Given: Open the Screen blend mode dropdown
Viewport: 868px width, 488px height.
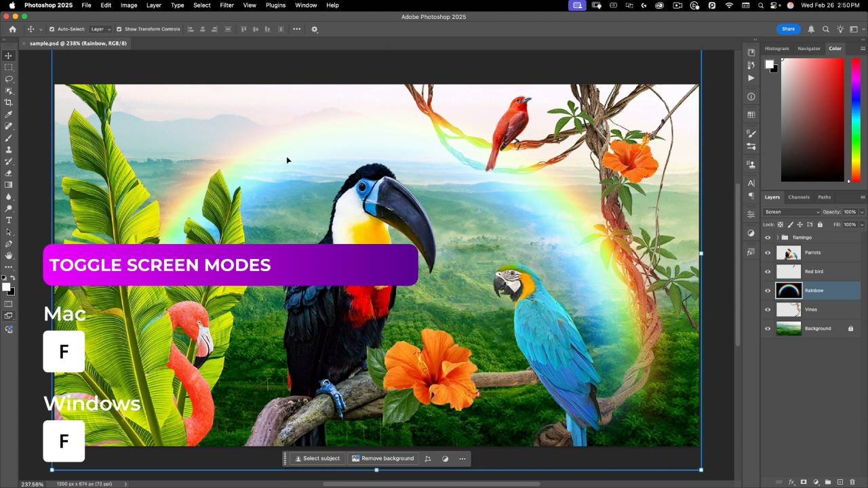Looking at the screenshot, I should 792,212.
